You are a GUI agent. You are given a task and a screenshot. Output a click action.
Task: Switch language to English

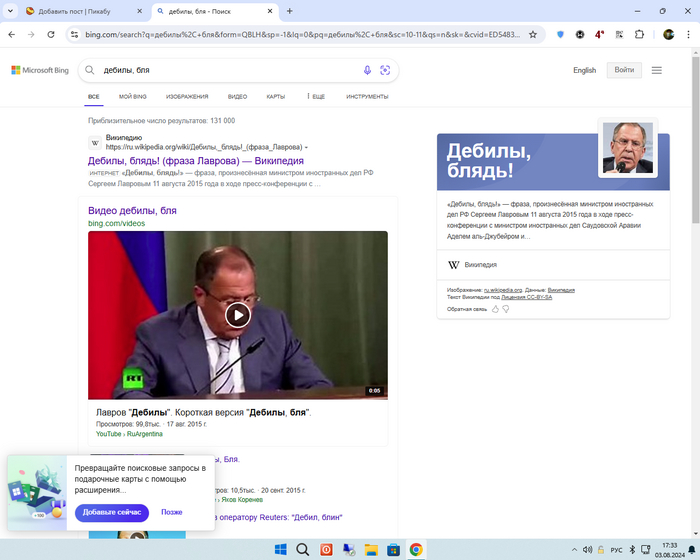584,70
